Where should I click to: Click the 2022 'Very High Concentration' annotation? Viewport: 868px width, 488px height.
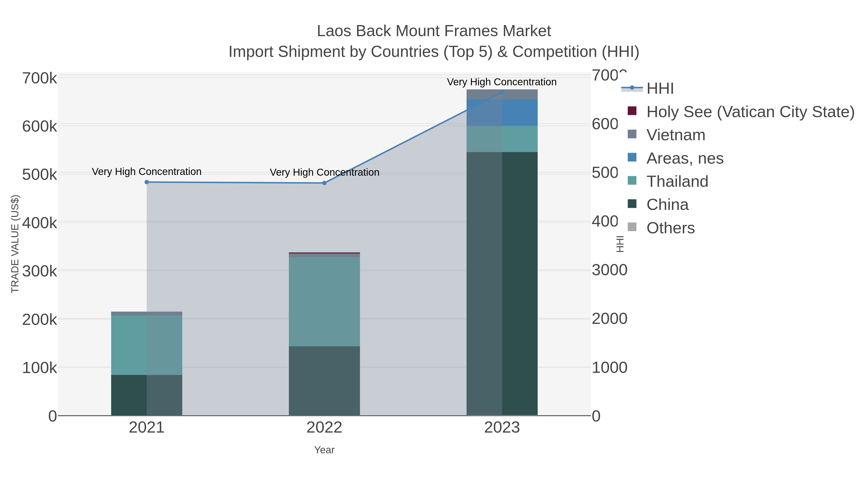[325, 172]
